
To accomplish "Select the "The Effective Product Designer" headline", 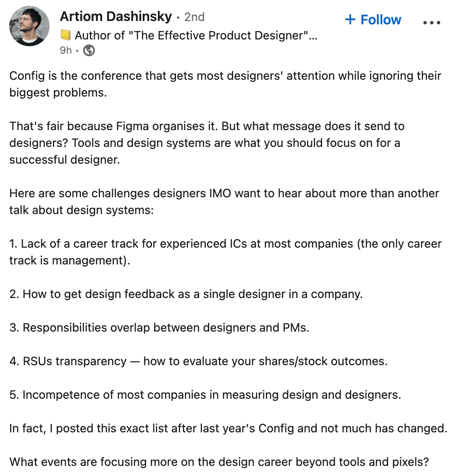I will click(x=196, y=36).
